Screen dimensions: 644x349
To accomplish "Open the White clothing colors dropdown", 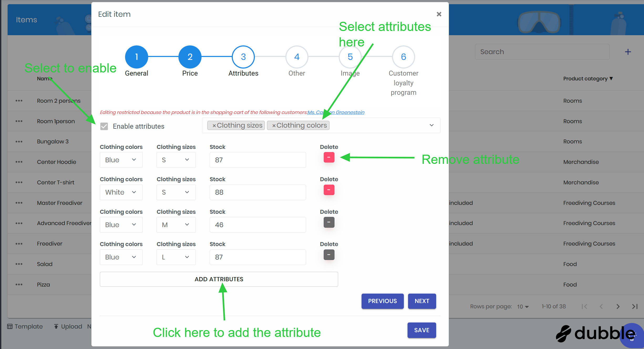I will coord(121,192).
